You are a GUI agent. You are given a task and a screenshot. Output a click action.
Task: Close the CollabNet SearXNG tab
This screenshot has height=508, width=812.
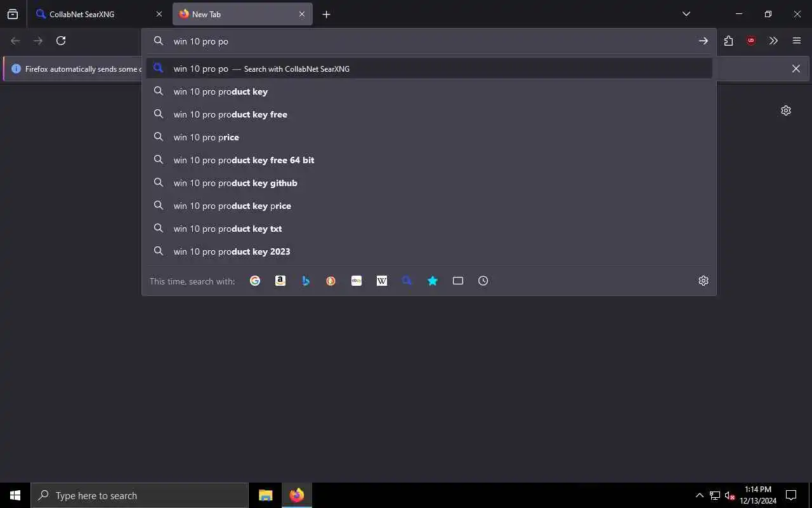pos(159,14)
